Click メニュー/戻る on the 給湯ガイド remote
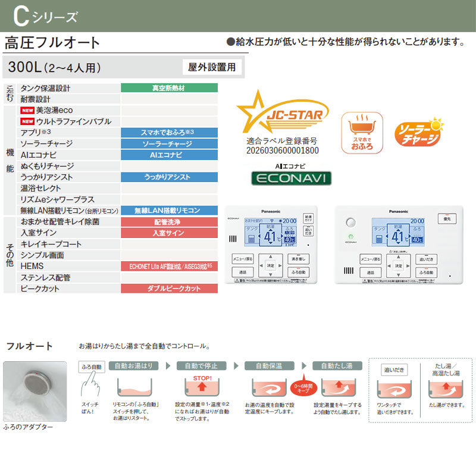Viewport: 476px width, 476px height. tap(243, 259)
